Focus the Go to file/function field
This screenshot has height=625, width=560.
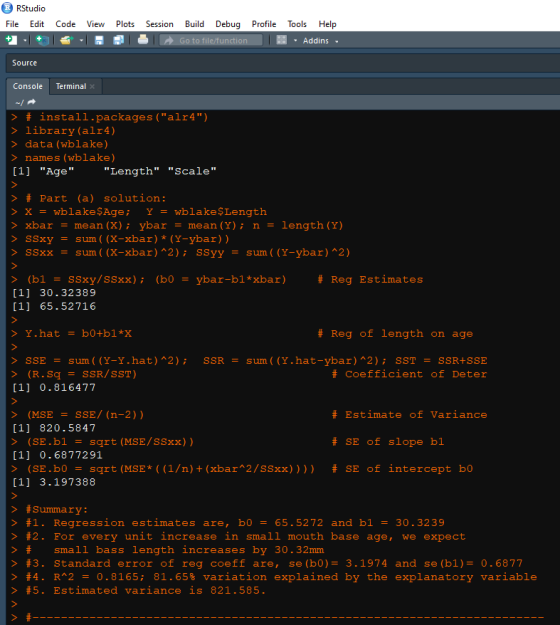[x=211, y=40]
